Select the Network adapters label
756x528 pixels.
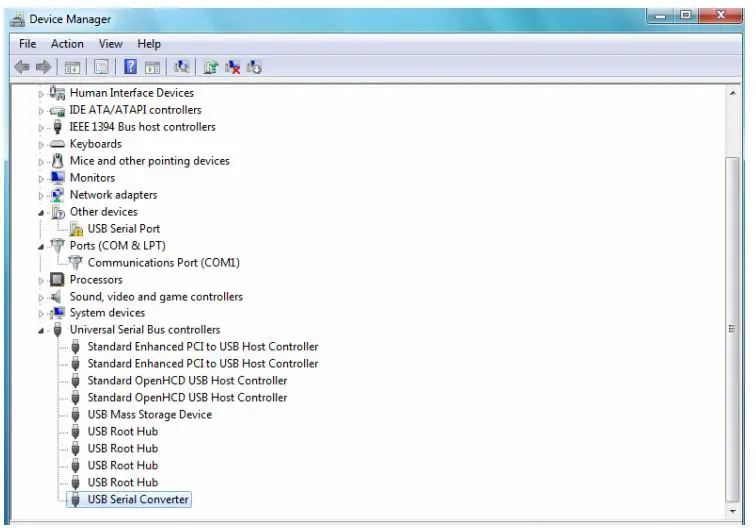[x=113, y=195]
